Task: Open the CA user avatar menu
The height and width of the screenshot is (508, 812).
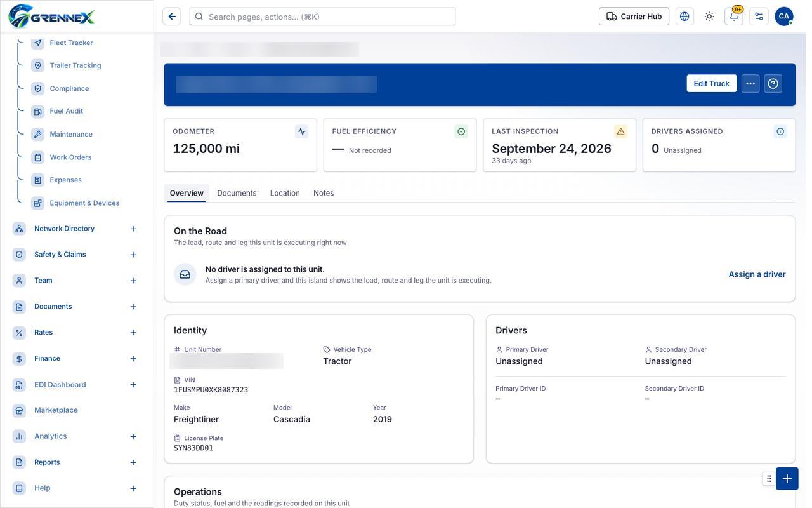Action: [x=784, y=17]
